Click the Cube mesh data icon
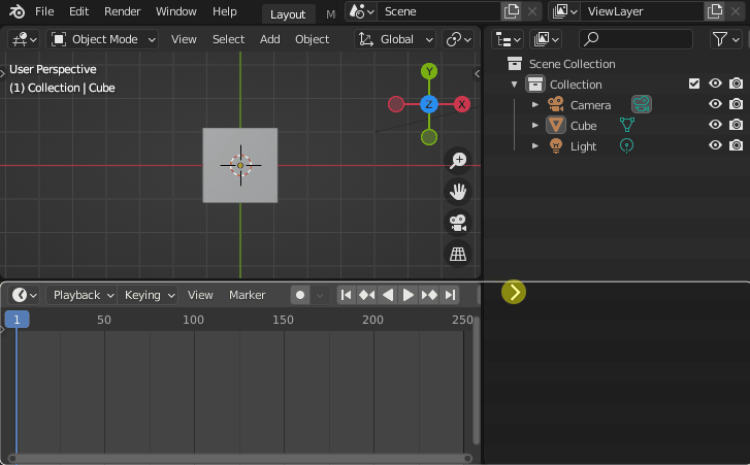 click(x=627, y=125)
